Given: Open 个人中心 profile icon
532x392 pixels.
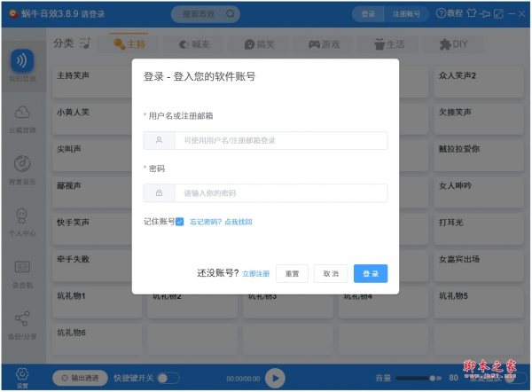Looking at the screenshot, I should tap(22, 216).
